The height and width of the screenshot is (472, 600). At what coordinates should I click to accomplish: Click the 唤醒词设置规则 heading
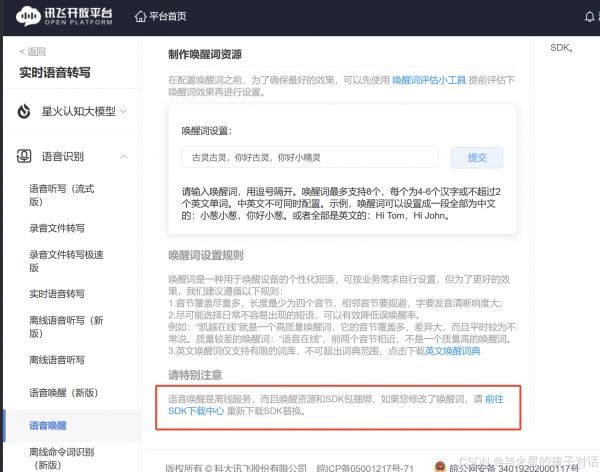206,255
